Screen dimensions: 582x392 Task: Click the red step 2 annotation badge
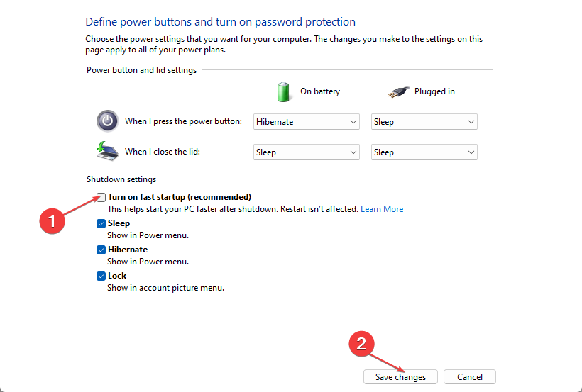361,344
